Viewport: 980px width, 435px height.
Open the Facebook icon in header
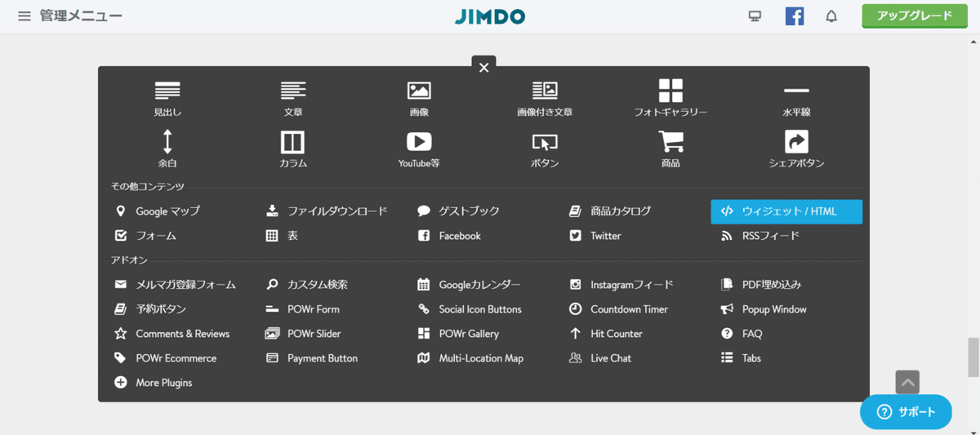[x=794, y=16]
